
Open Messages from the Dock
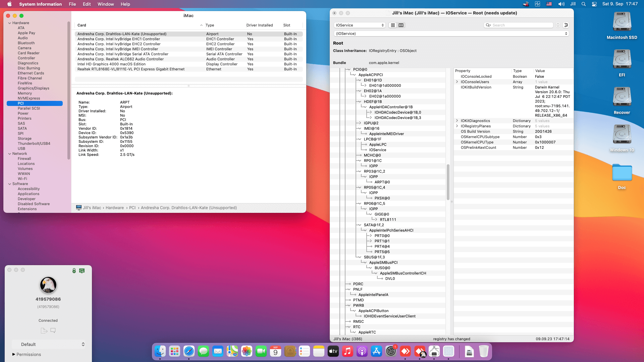(x=203, y=351)
